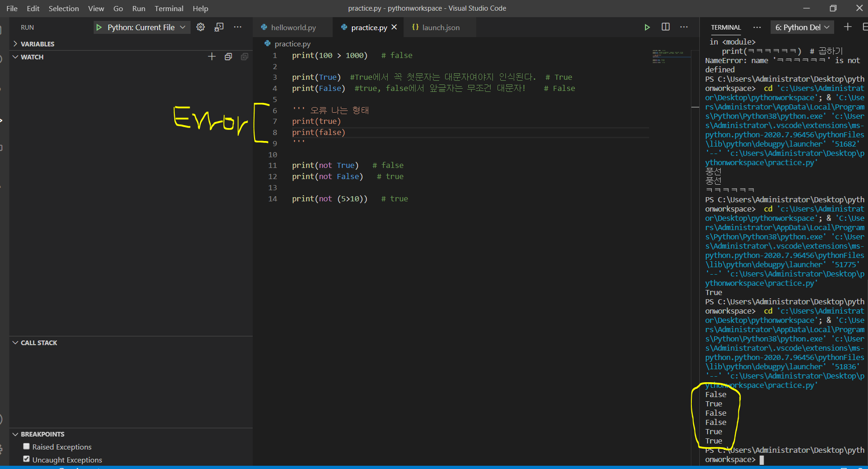This screenshot has height=469, width=868.
Task: Open Run panel more actions ellipsis
Action: pyautogui.click(x=237, y=27)
